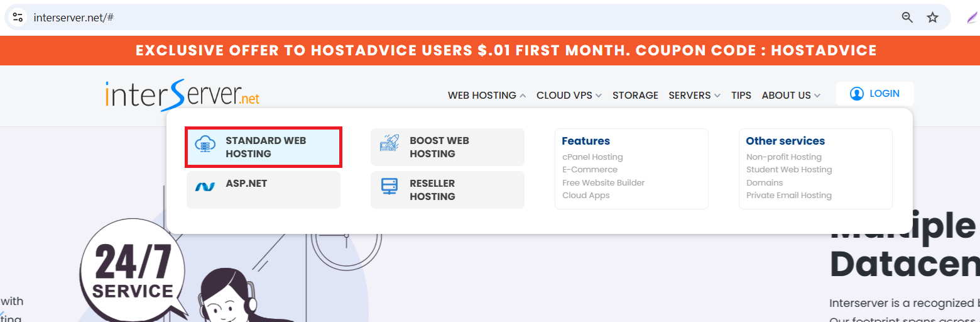Open the Cloud VPS nav item
The image size is (980, 322).
point(564,96)
